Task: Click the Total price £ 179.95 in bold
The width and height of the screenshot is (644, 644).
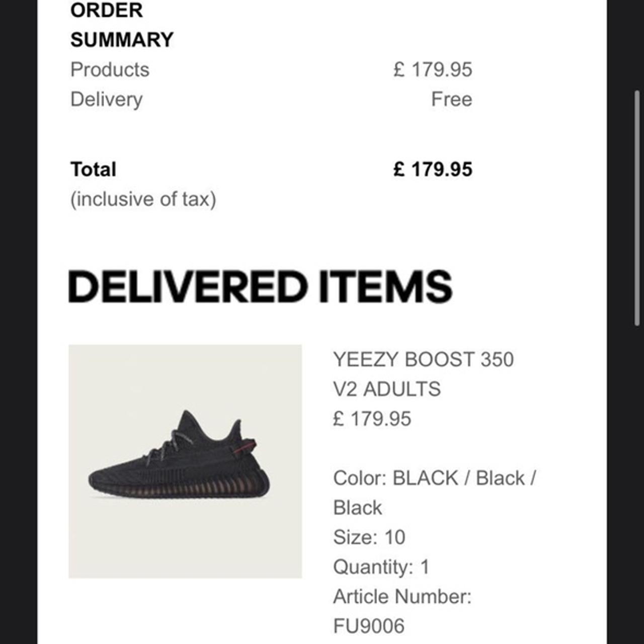Action: [x=433, y=169]
